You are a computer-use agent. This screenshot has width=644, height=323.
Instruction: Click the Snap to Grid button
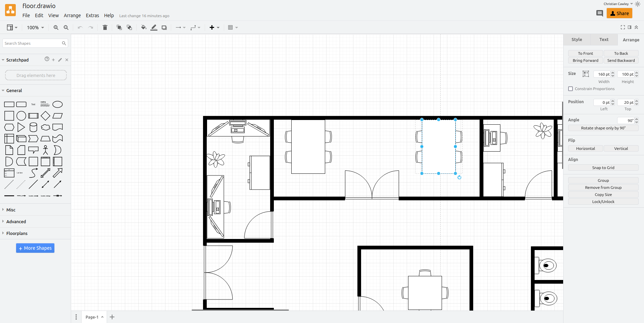coord(603,167)
